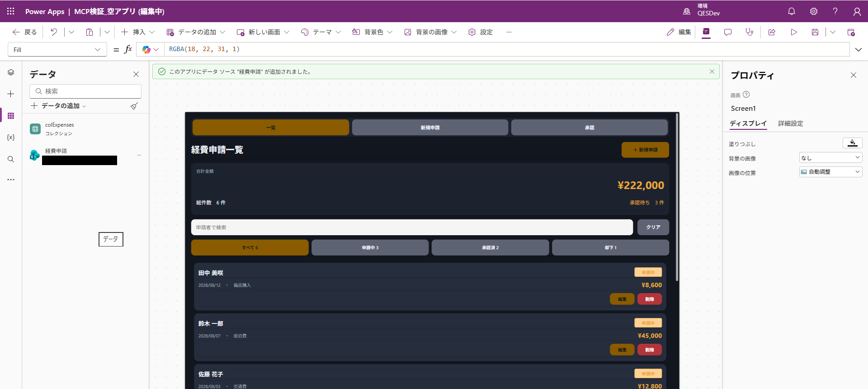The height and width of the screenshot is (389, 868).
Task: Open the 背景色 menu
Action: click(x=372, y=32)
